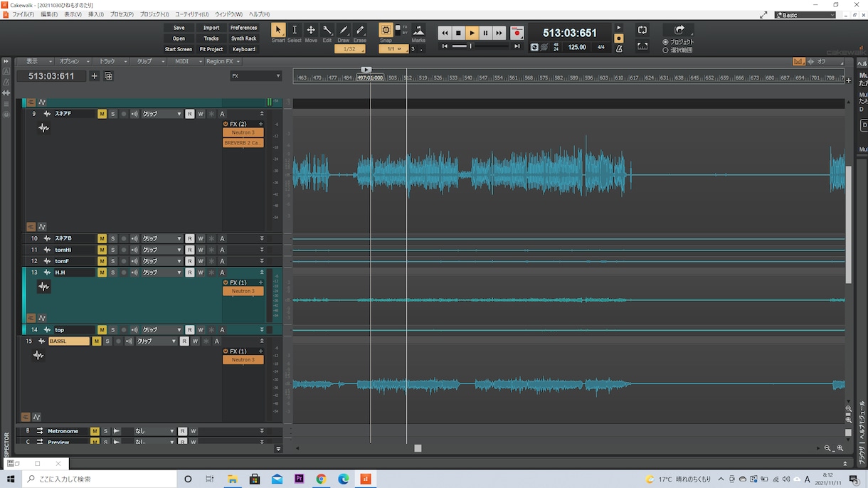Choose the Select tool in the toolbar
Image resolution: width=868 pixels, height=488 pixels.
[x=295, y=30]
